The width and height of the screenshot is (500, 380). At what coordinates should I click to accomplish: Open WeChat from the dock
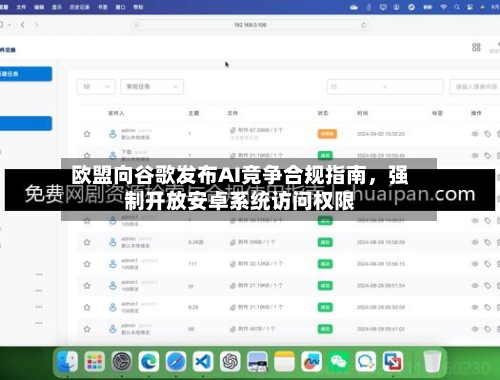pyautogui.click(x=339, y=361)
